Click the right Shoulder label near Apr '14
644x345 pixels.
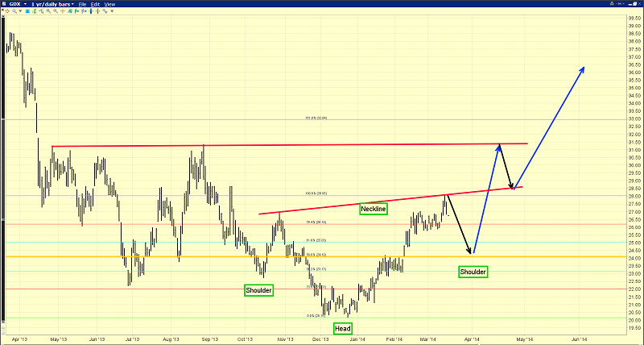point(473,272)
